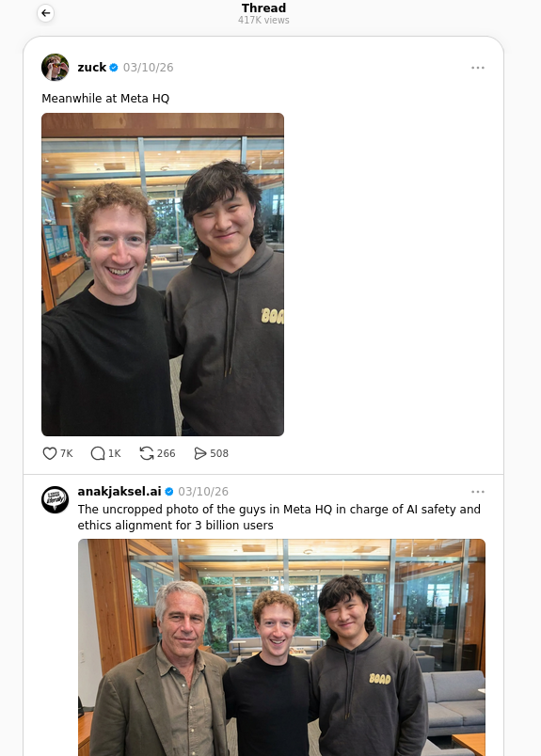
Task: Open replies via the comment bubble icon
Action: (x=98, y=453)
